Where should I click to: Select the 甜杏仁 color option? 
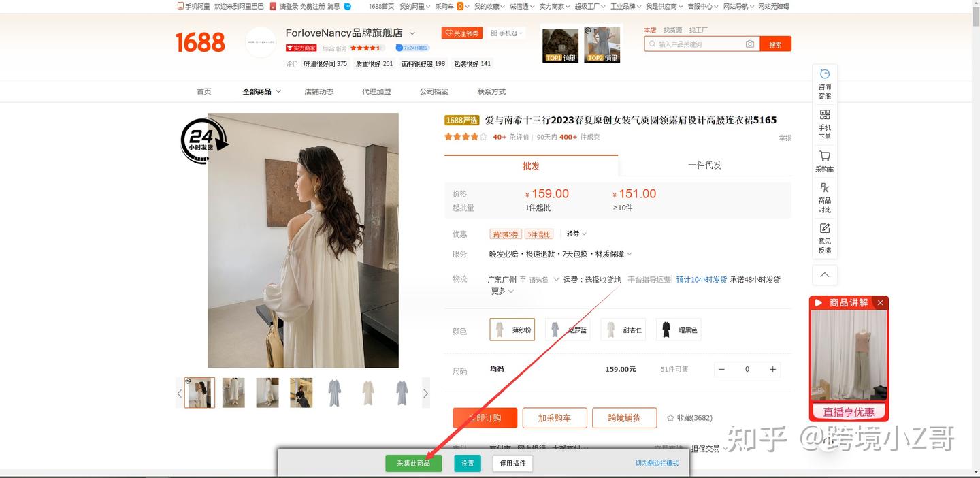623,329
